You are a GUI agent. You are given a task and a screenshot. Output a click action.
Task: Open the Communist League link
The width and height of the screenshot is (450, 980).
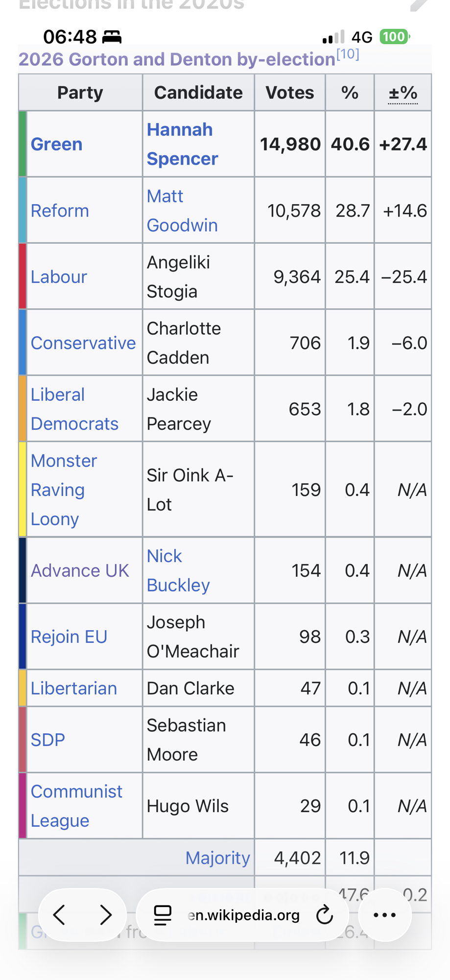pos(76,806)
